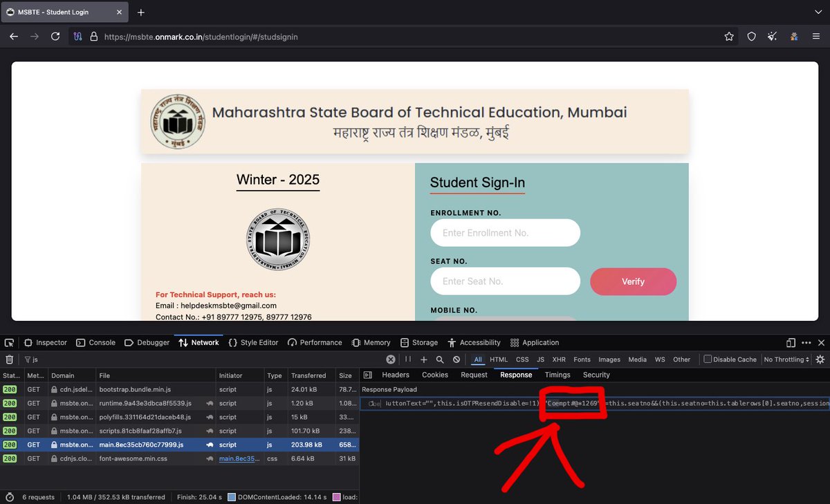Switch to the Console panel
The image size is (830, 504).
95,342
